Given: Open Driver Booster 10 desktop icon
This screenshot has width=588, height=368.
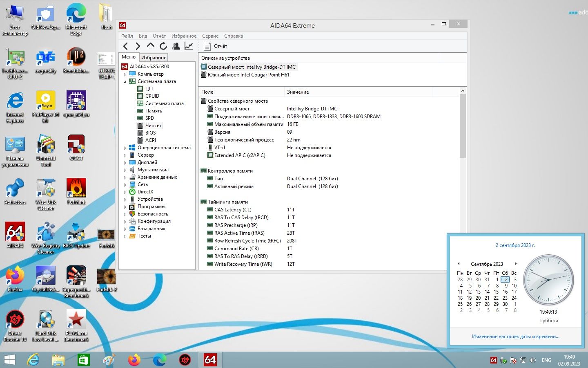Looking at the screenshot, I should click(x=15, y=326).
